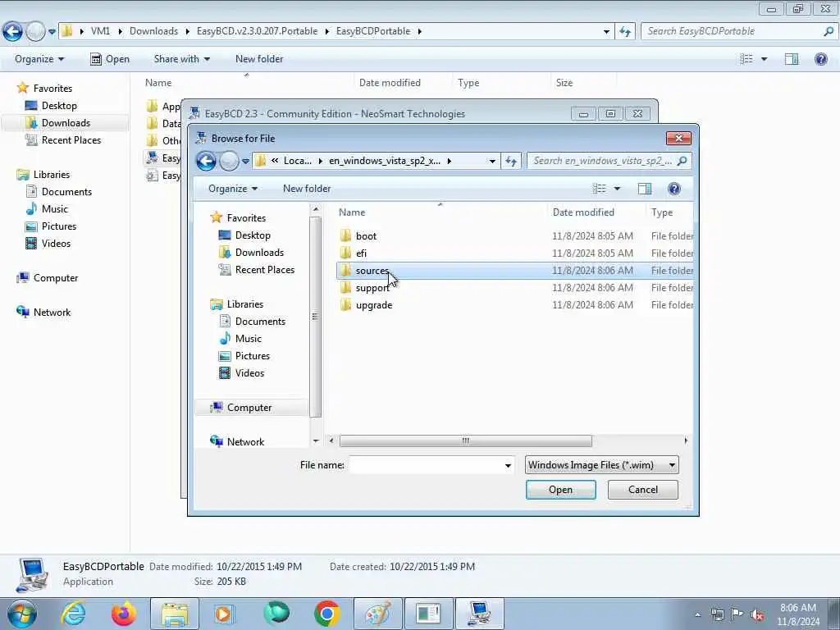Click New folder in Explorer toolbar
This screenshot has width=840, height=630.
click(x=259, y=59)
